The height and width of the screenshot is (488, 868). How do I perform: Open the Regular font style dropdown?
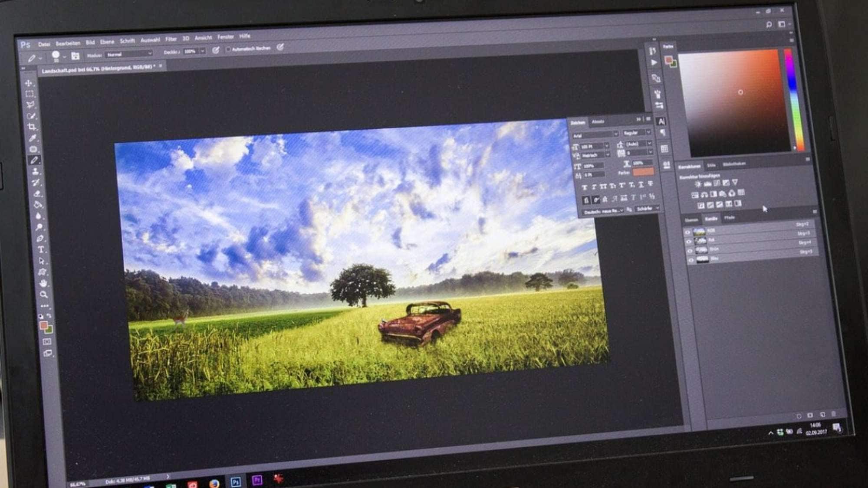click(x=636, y=132)
